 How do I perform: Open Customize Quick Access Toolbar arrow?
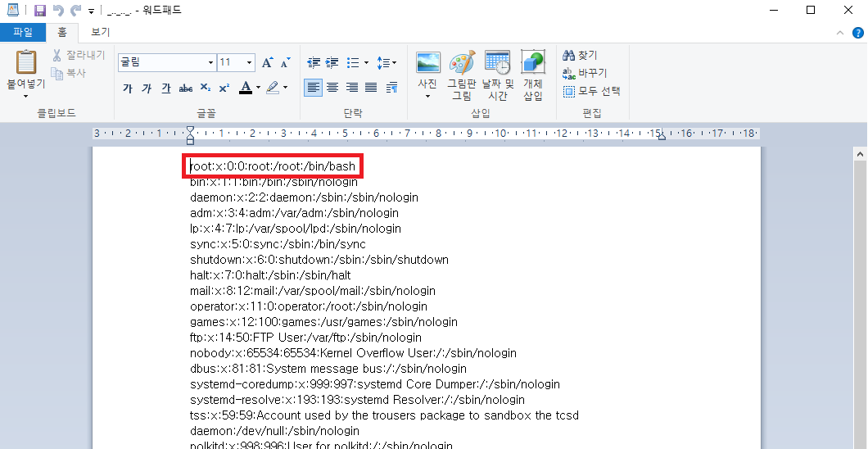pyautogui.click(x=92, y=11)
